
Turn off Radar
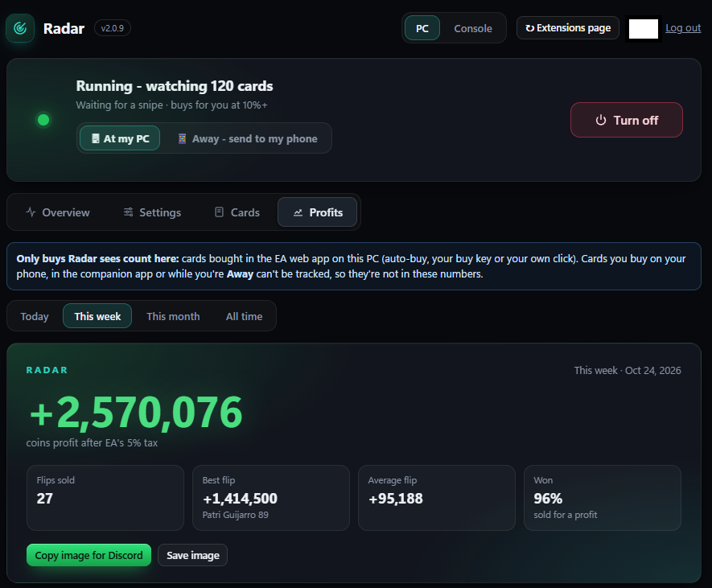(627, 120)
